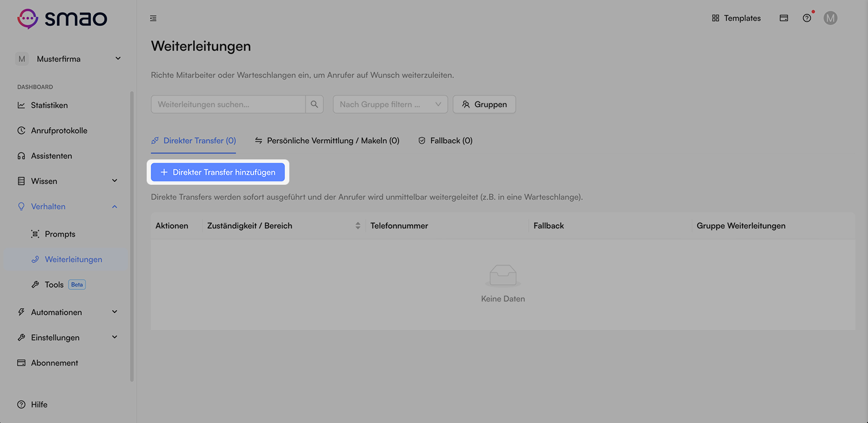Click the Assistenten headset icon

(21, 156)
